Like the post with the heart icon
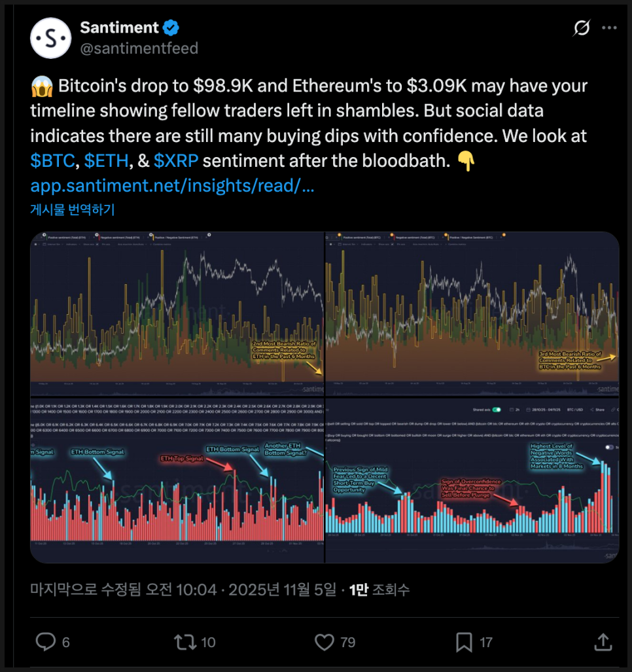 [325, 642]
